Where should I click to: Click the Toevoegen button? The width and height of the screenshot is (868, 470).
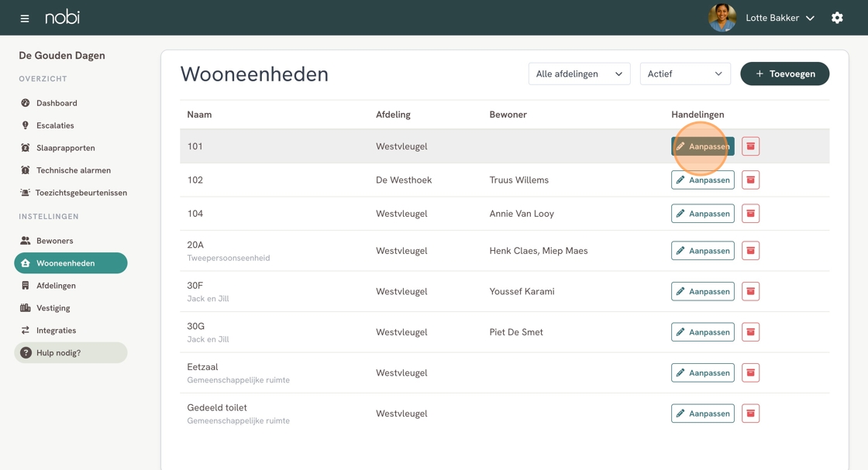tap(784, 74)
